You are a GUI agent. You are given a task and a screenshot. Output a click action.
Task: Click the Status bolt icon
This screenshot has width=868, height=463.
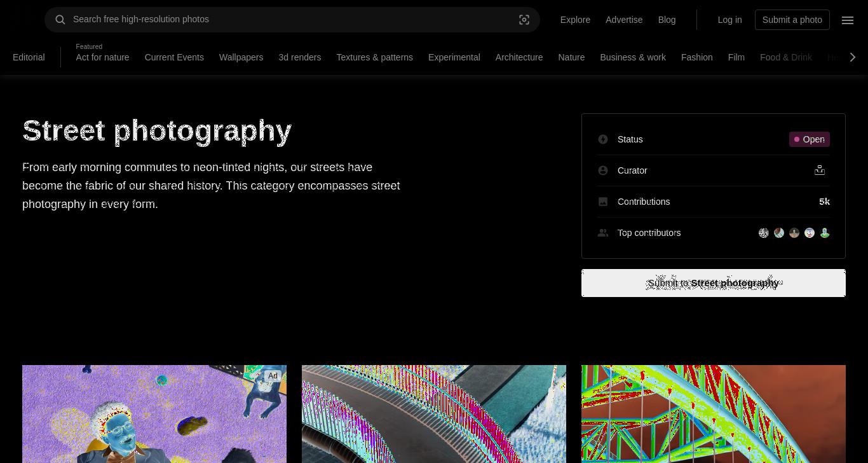point(603,139)
